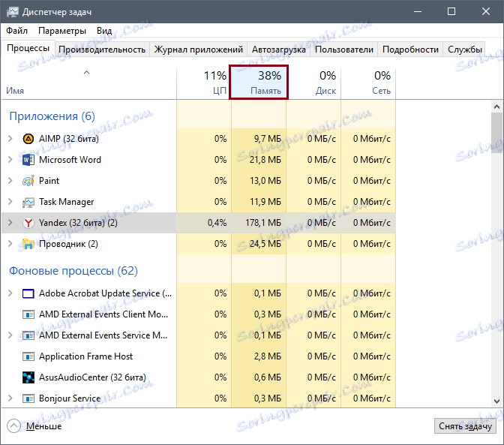Click the Adobe Acrobat Update Service icon
This screenshot has width=504, height=445.
[28, 293]
